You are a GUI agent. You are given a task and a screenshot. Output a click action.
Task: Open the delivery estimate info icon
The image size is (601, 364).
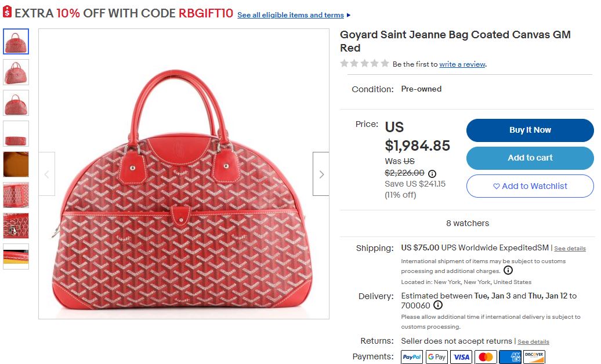438,305
